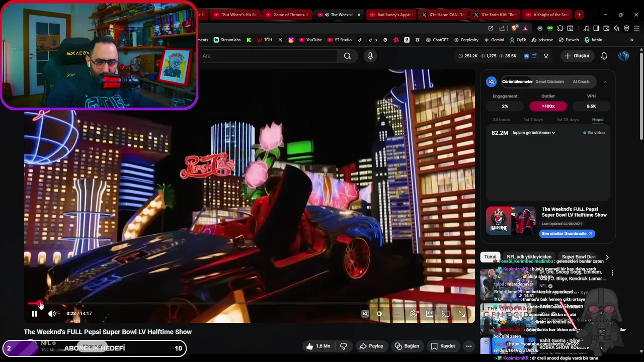Open ChatGPT bookmark

point(437,40)
